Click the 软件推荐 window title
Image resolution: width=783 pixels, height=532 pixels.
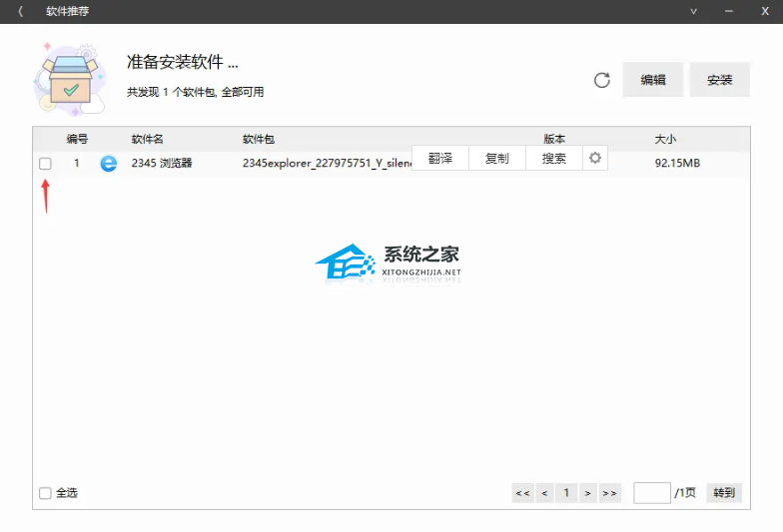[x=68, y=11]
